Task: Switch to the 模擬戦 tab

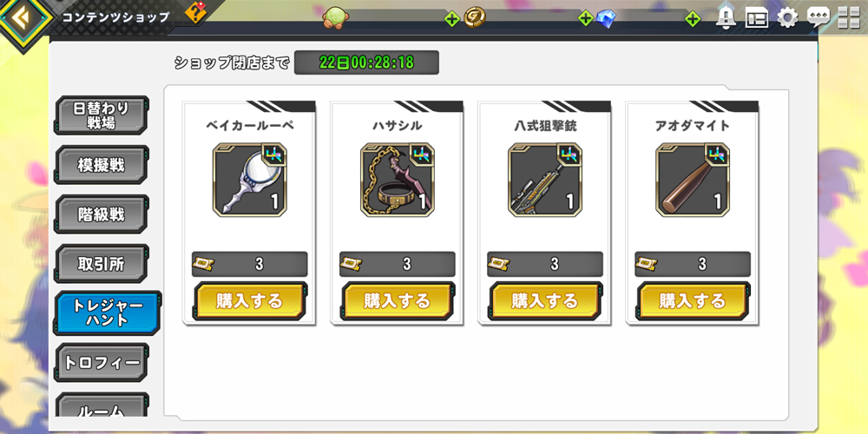Action: [x=102, y=165]
